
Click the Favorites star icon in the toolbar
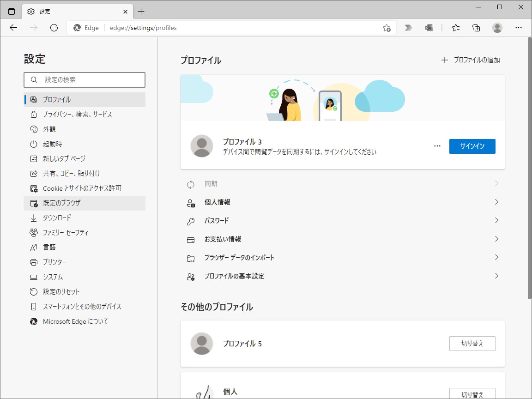pos(456,28)
